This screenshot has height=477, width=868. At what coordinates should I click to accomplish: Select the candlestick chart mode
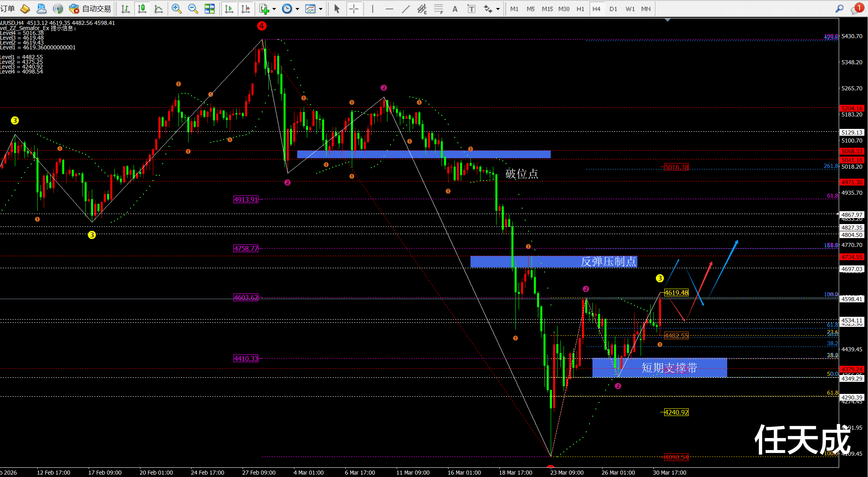coord(142,8)
